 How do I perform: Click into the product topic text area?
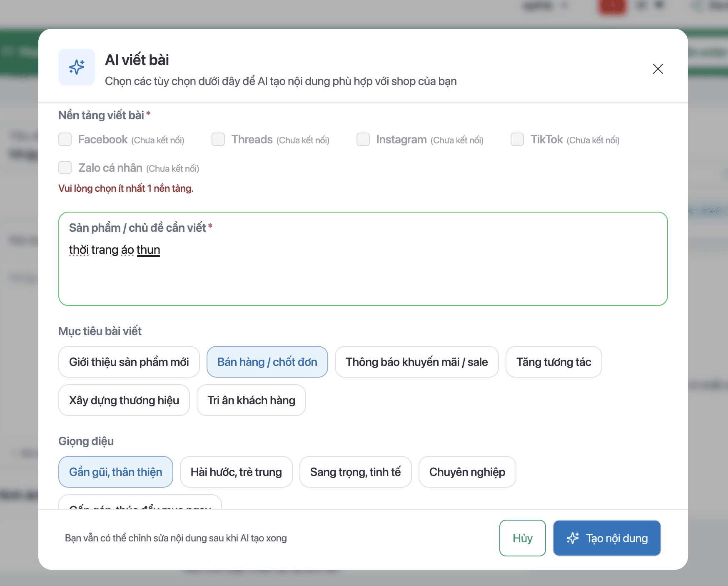pos(363,259)
